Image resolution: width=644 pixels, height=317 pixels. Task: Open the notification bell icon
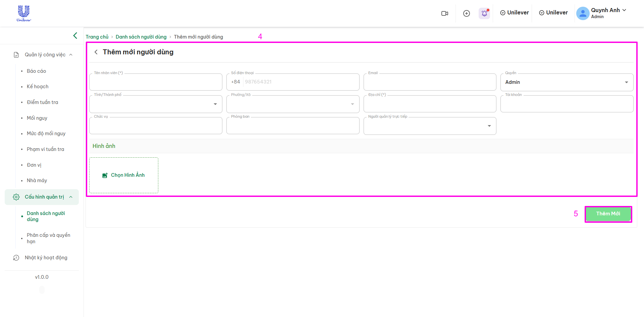[484, 13]
